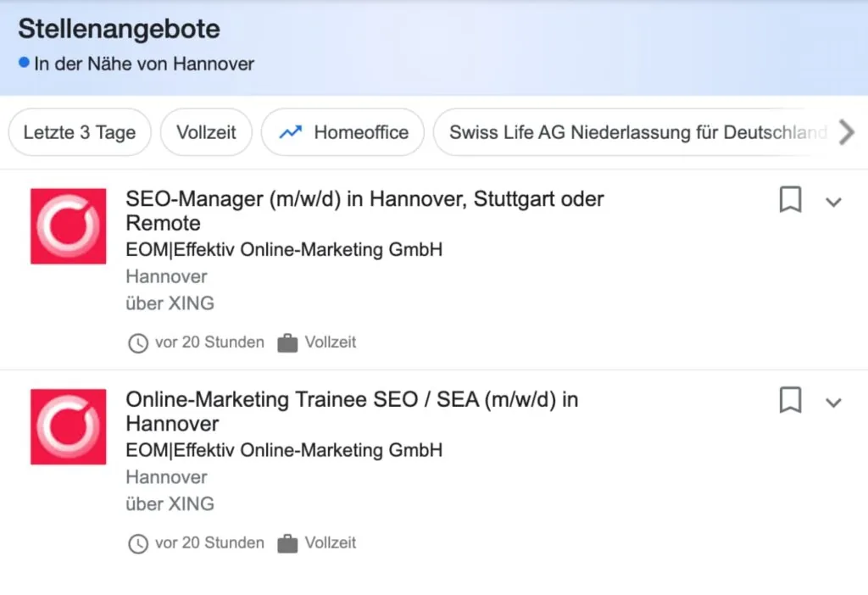
Task: Open Online-Marketing Trainee SEO / SEA title
Action: click(352, 411)
